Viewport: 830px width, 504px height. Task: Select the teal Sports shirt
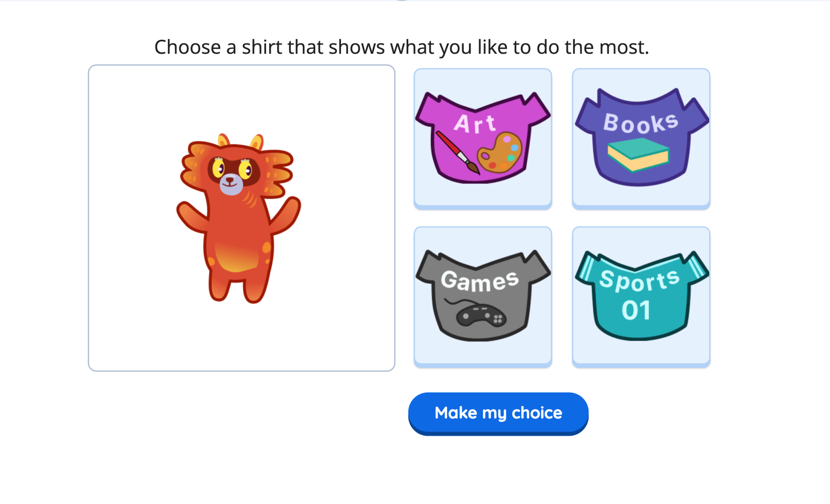point(641,296)
